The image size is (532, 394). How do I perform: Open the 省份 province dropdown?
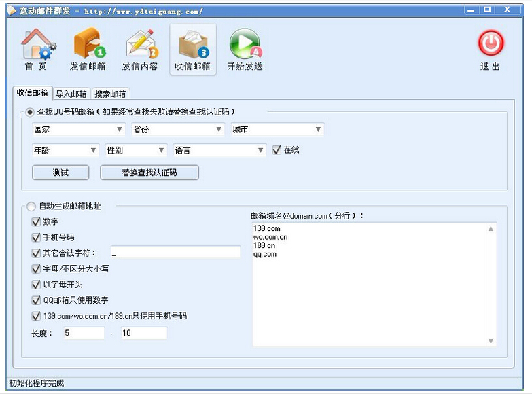177,129
